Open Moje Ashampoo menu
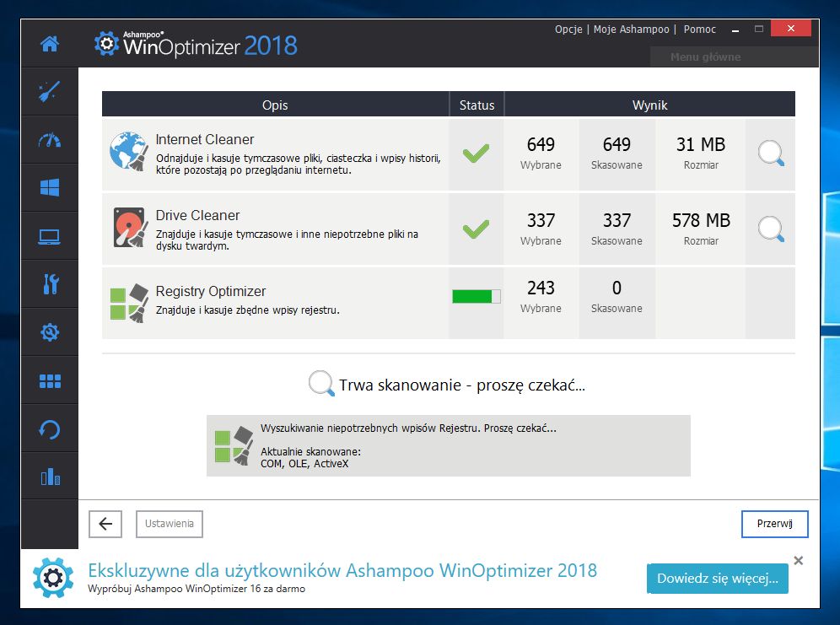This screenshot has width=840, height=625. [631, 29]
